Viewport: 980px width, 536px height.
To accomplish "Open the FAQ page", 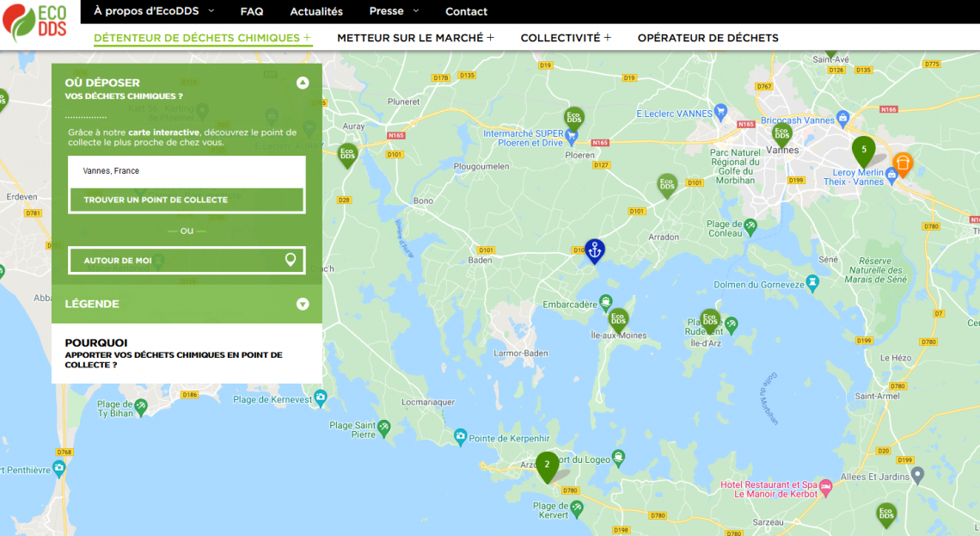I will coord(252,11).
